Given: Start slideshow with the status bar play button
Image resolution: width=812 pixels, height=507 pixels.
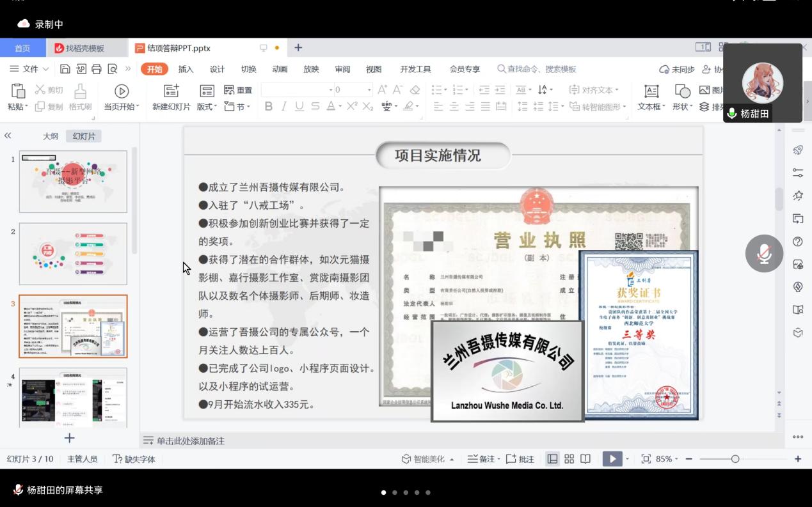Looking at the screenshot, I should [x=612, y=459].
